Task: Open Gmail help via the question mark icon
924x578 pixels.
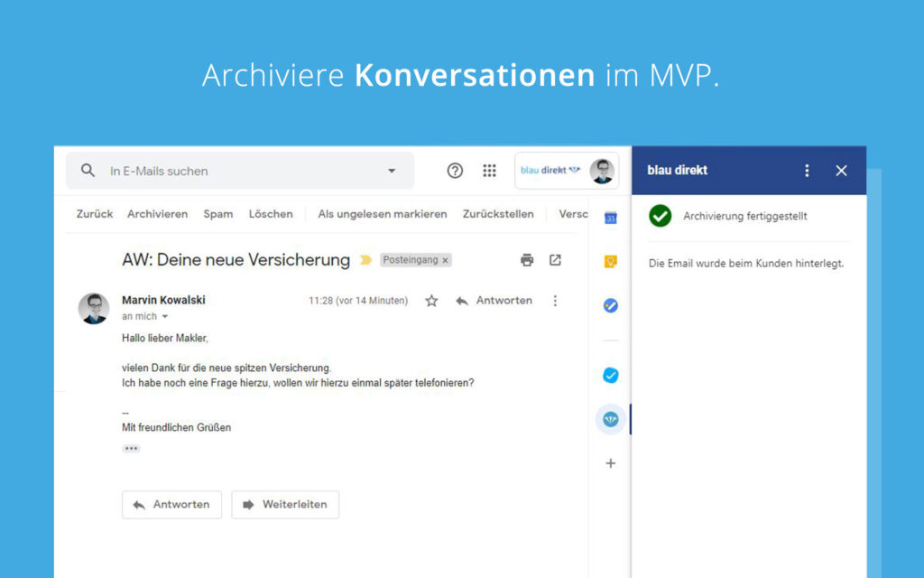Action: pos(455,170)
